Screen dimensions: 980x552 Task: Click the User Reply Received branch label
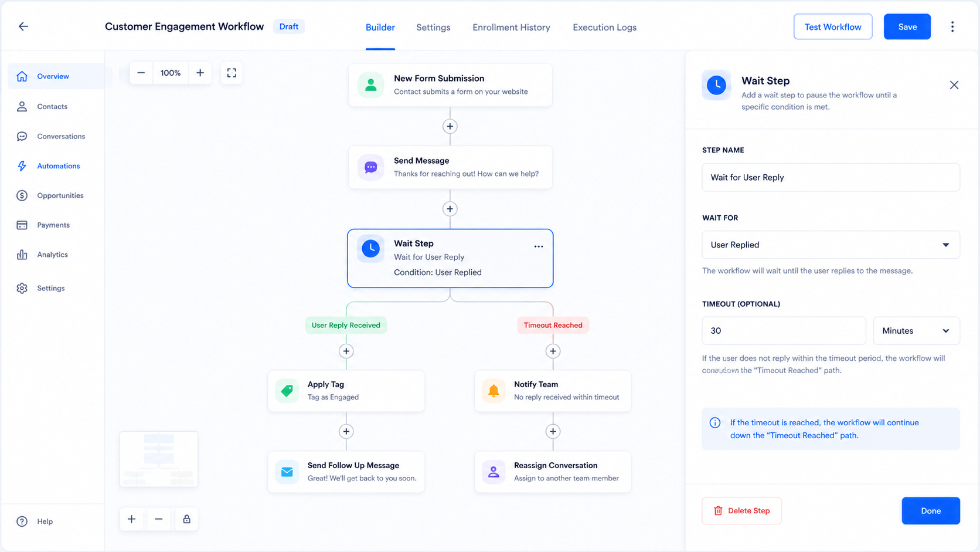346,326
